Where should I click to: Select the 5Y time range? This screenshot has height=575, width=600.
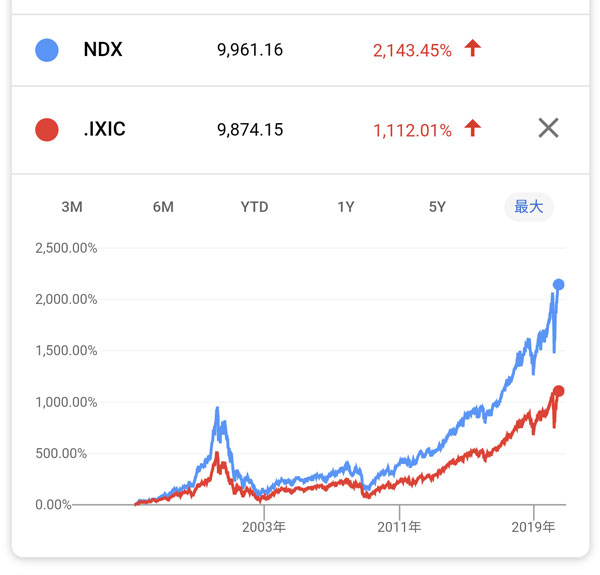tap(437, 207)
